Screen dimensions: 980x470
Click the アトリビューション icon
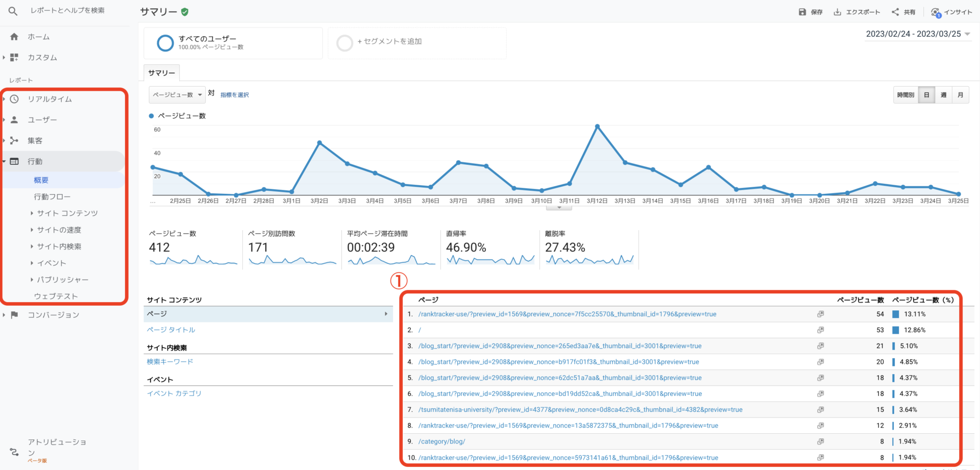point(14,452)
